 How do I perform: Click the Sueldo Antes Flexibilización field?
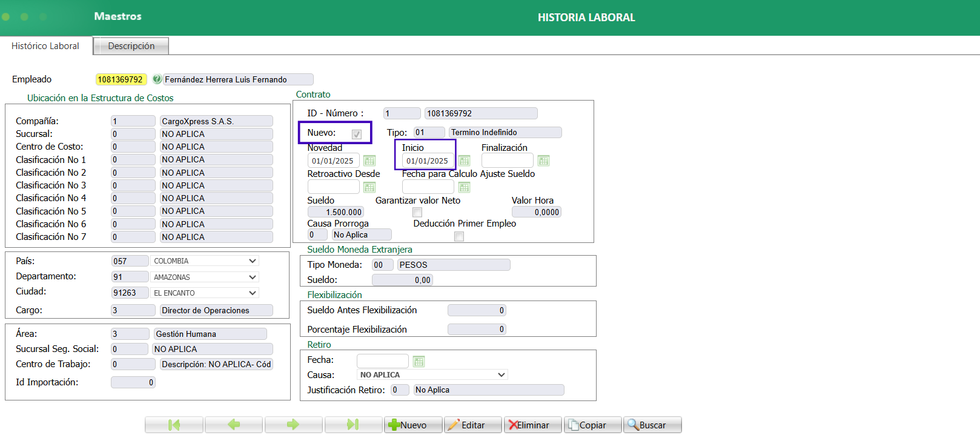pos(477,310)
